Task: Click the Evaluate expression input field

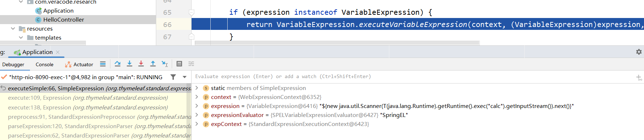Action: tap(413, 77)
